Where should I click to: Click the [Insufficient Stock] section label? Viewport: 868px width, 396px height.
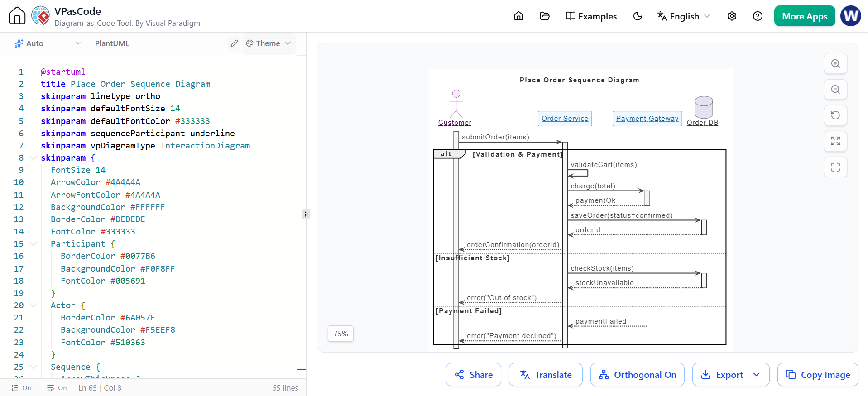pos(472,258)
